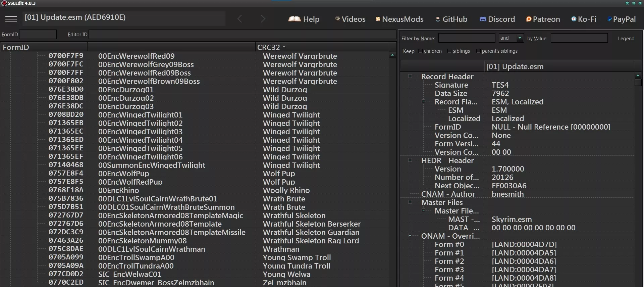Focus the by Value filter field
This screenshot has width=644, height=287.
[x=579, y=38]
